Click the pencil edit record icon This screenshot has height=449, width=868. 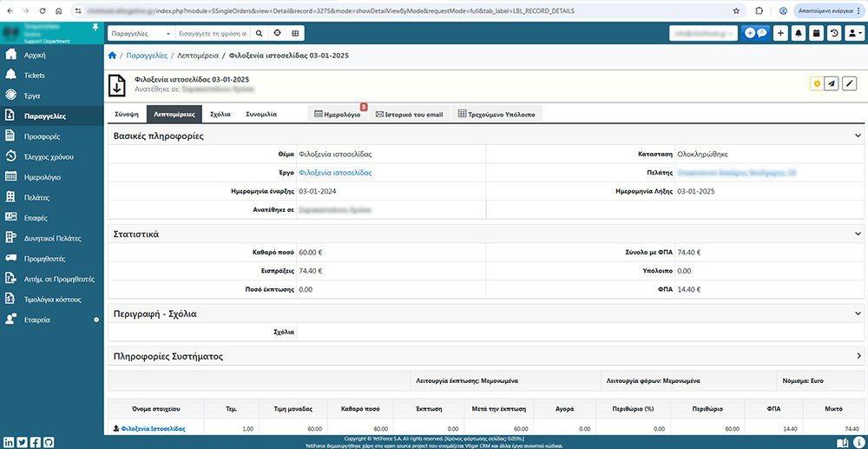(x=850, y=83)
